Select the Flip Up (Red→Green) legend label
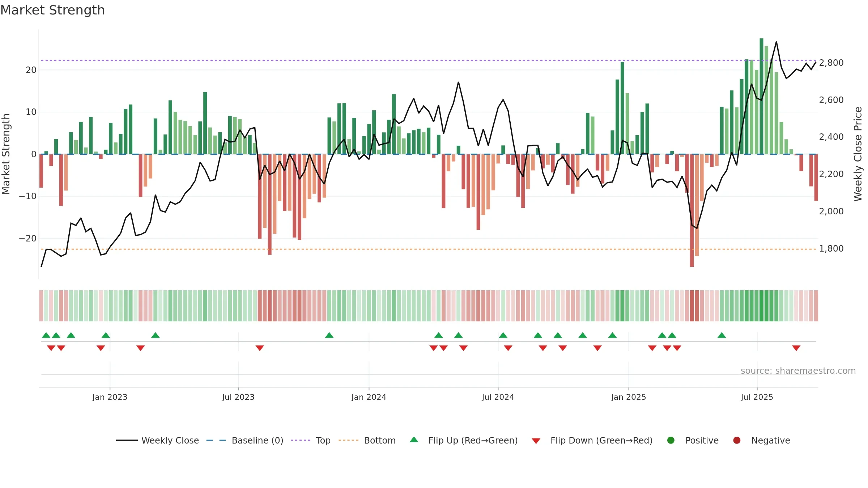 (x=473, y=440)
